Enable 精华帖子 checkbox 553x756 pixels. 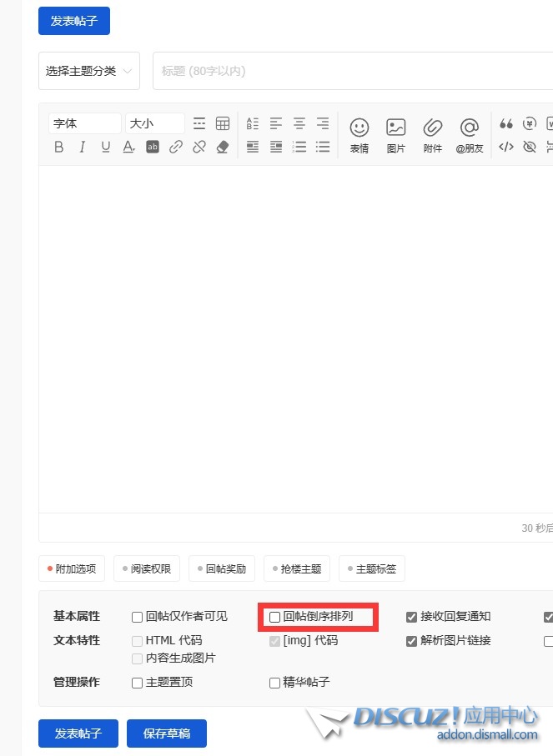(274, 682)
